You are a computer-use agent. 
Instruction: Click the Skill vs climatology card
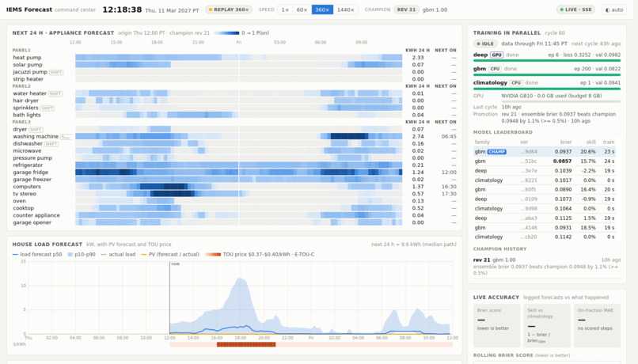click(547, 325)
